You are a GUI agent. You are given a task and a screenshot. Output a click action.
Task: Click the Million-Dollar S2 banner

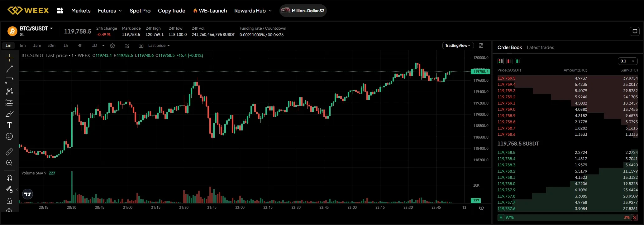[x=303, y=11]
